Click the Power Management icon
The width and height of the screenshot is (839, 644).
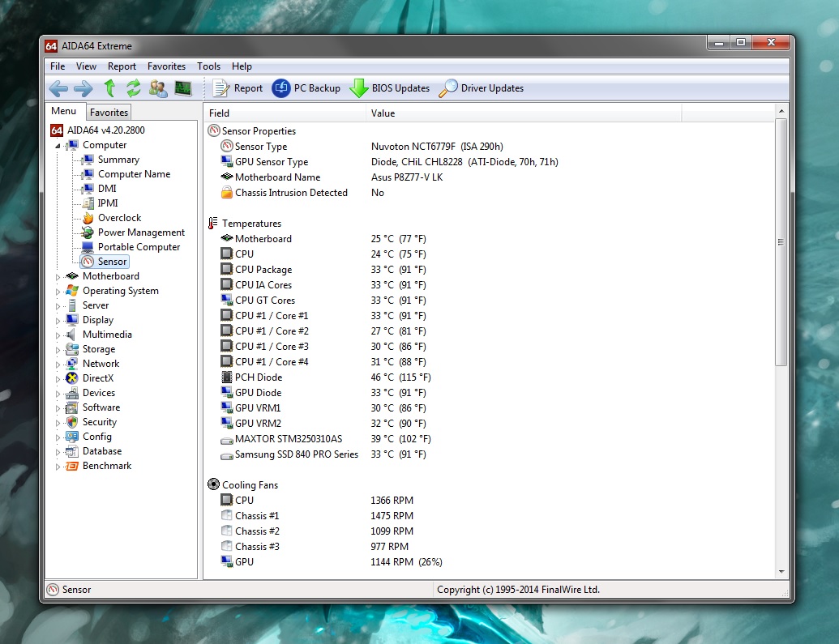click(88, 232)
